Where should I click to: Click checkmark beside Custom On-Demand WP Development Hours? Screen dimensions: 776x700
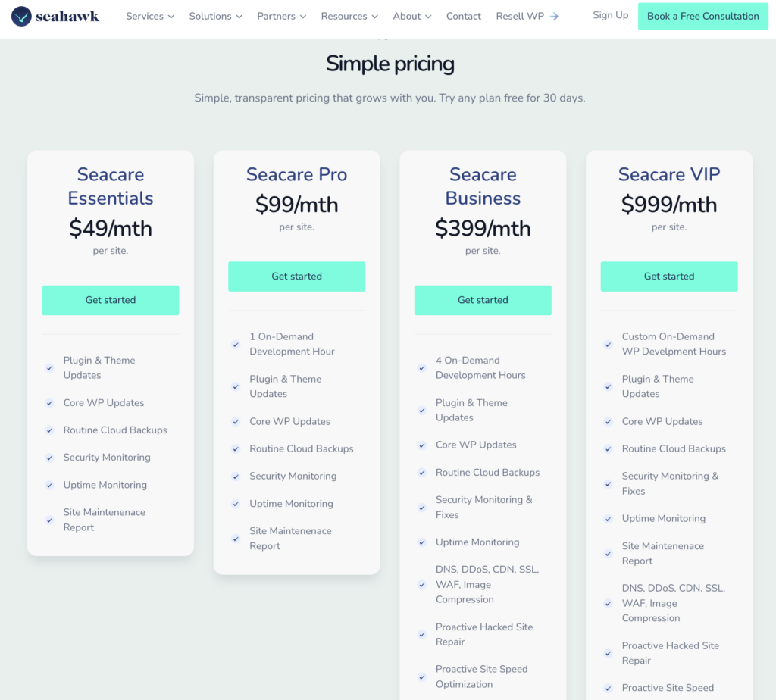608,344
